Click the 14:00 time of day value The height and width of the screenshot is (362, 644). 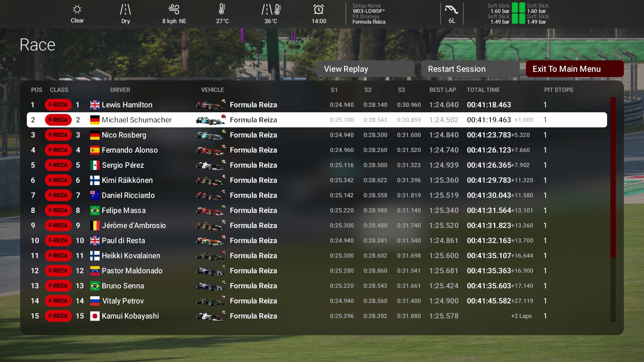[319, 21]
